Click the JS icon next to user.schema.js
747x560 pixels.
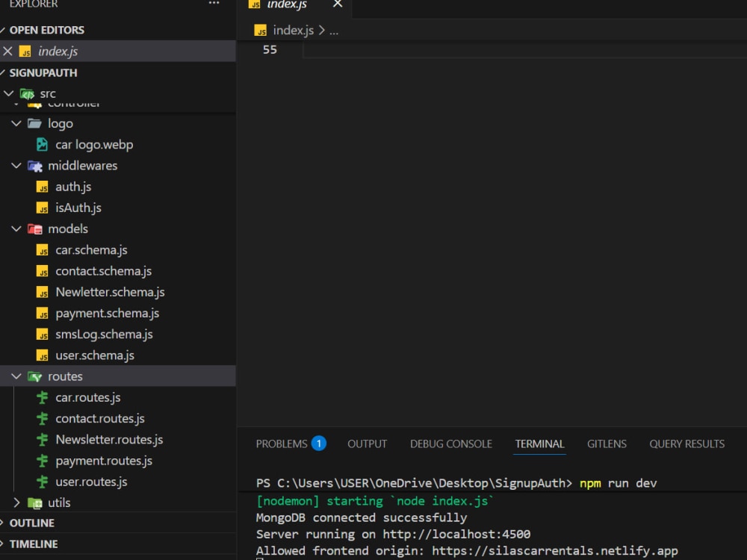click(42, 355)
